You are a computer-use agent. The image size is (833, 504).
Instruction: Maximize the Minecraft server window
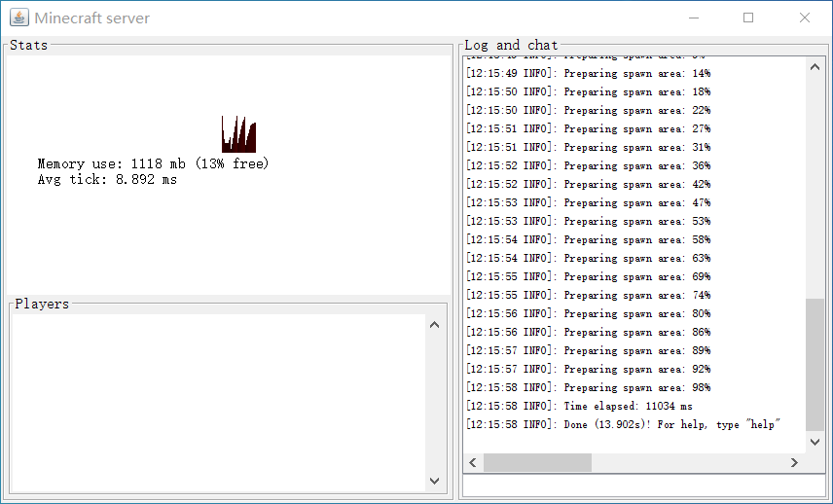pos(748,18)
